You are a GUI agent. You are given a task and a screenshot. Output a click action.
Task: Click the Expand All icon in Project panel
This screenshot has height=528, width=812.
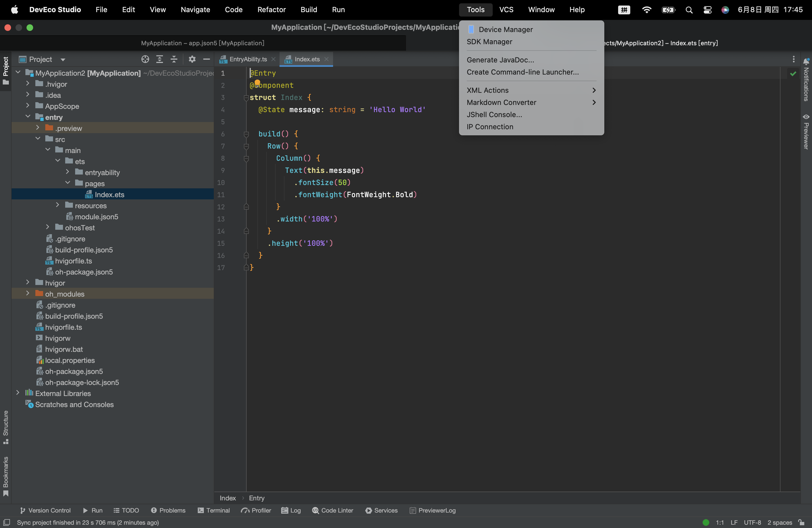[x=159, y=59]
